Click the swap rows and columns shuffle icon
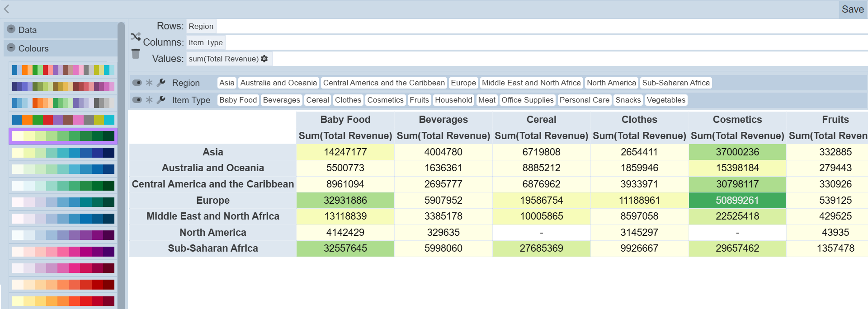868x309 pixels. coord(136,37)
